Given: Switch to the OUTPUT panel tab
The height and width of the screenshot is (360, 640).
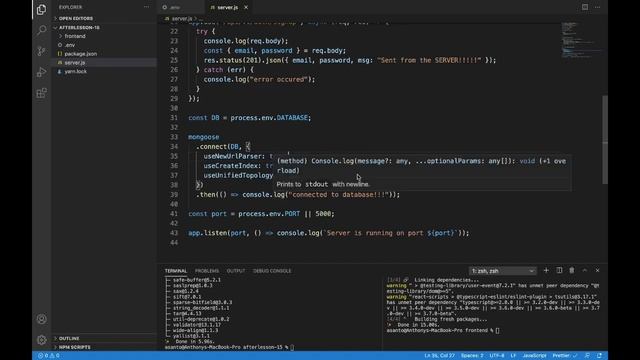Looking at the screenshot, I should (236, 271).
